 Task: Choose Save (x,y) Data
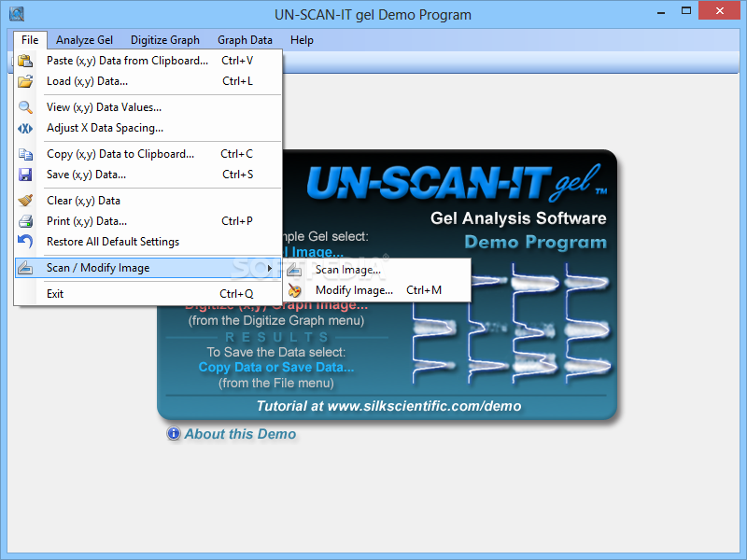tap(148, 175)
